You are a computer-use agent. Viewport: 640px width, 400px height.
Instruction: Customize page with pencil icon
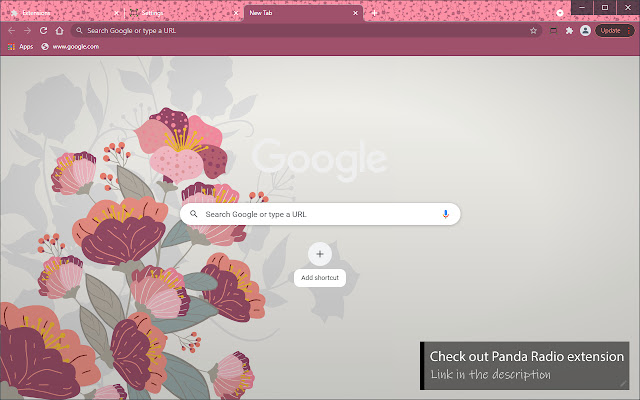(623, 383)
